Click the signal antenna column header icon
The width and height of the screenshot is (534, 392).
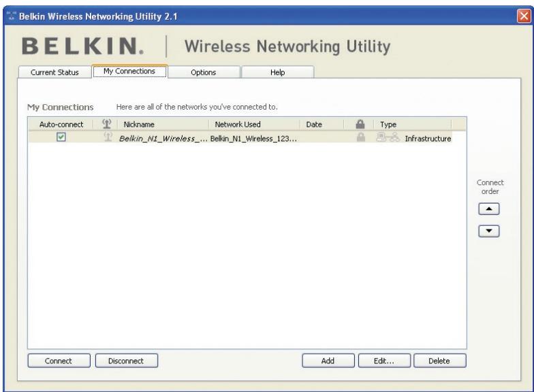pyautogui.click(x=106, y=124)
